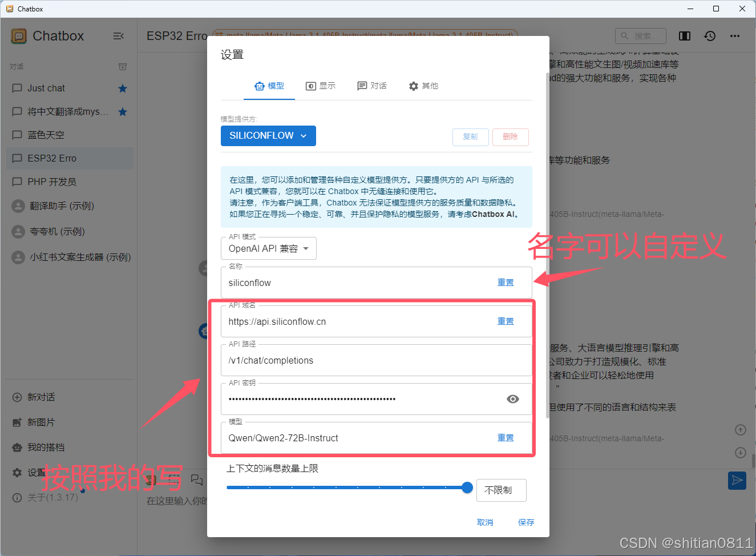Click the Chatbox AI link in notice
Viewport: 756px width, 556px height.
[494, 215]
